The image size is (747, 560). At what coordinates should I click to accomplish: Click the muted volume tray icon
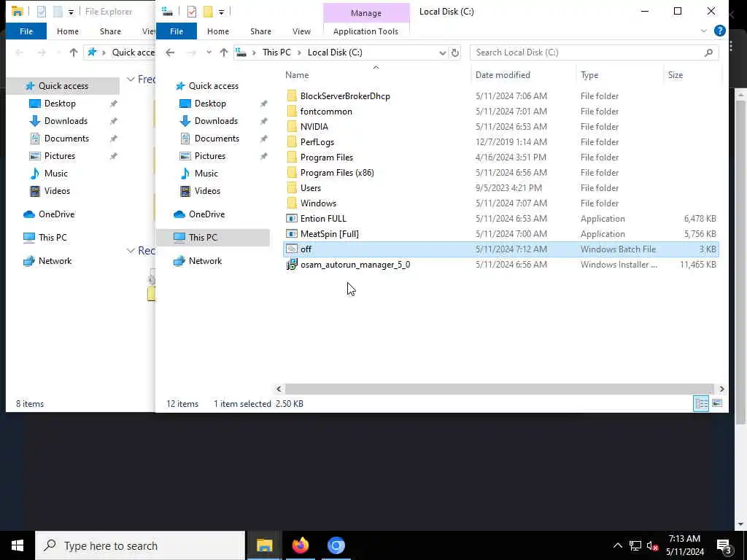653,545
